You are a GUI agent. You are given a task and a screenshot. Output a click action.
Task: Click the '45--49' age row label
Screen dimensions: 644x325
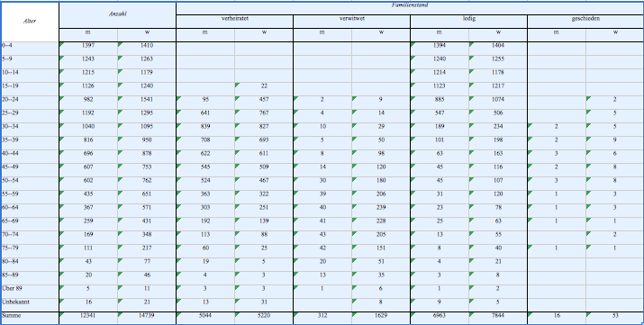coord(30,170)
